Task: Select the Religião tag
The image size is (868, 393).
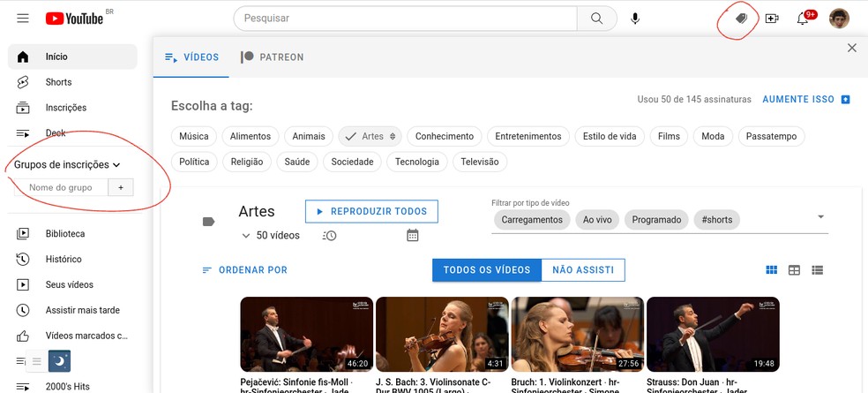Action: point(247,162)
